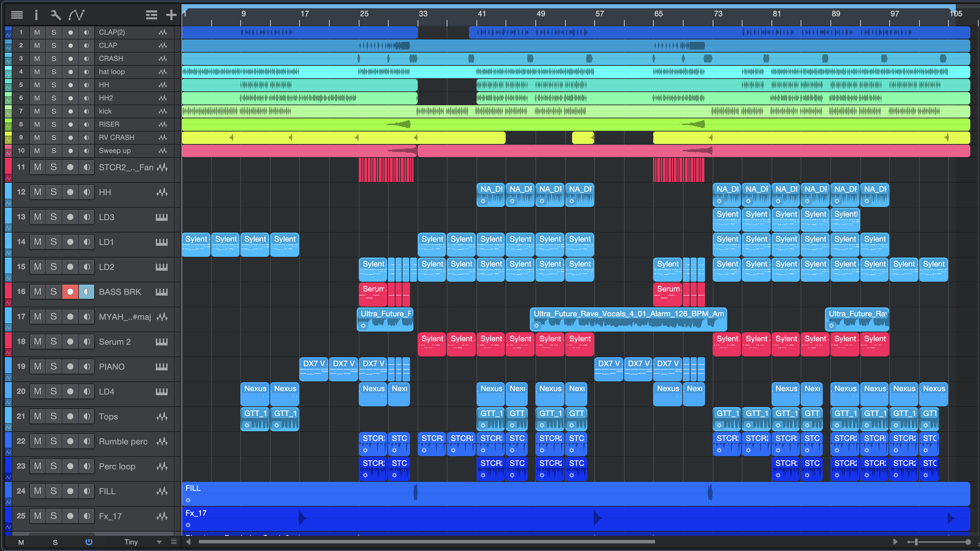Expand automation lane for track 24 FILL
The width and height of the screenshot is (980, 551).
(8, 502)
